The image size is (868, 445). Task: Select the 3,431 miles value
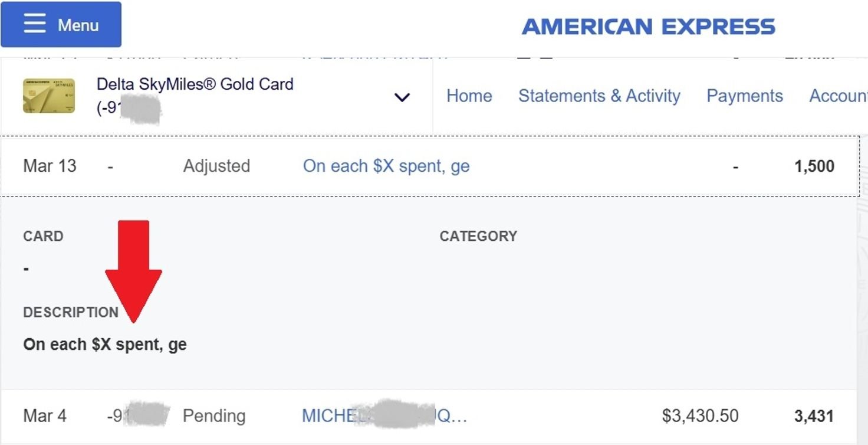coord(814,416)
